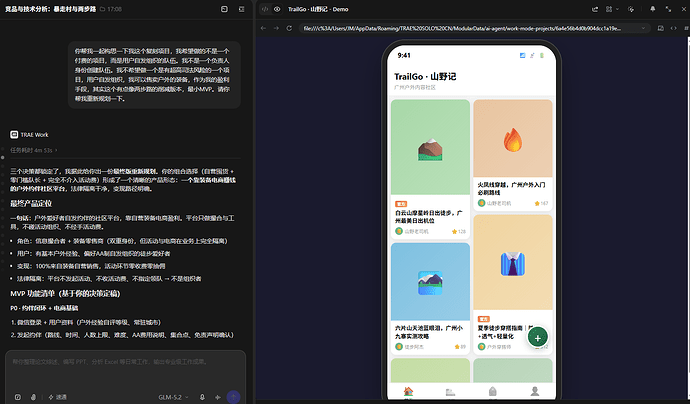Screen dimensions: 690x404
Task: Select the GLM-5.2 model dropdown
Action: (x=173, y=397)
